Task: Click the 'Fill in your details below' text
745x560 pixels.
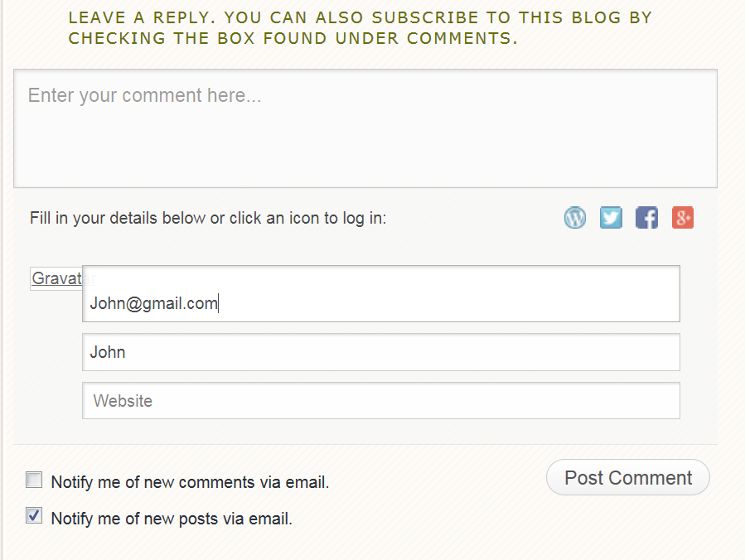Action: click(118, 219)
